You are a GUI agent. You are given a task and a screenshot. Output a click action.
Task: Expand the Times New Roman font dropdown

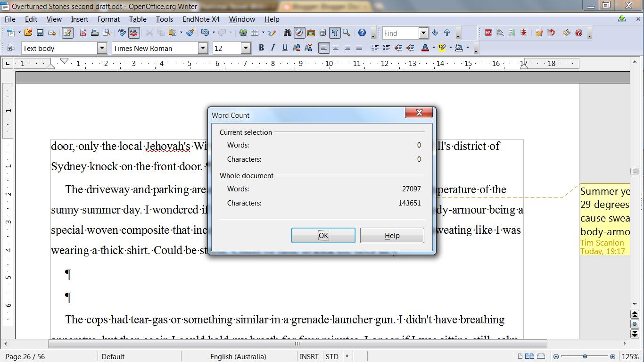(203, 48)
